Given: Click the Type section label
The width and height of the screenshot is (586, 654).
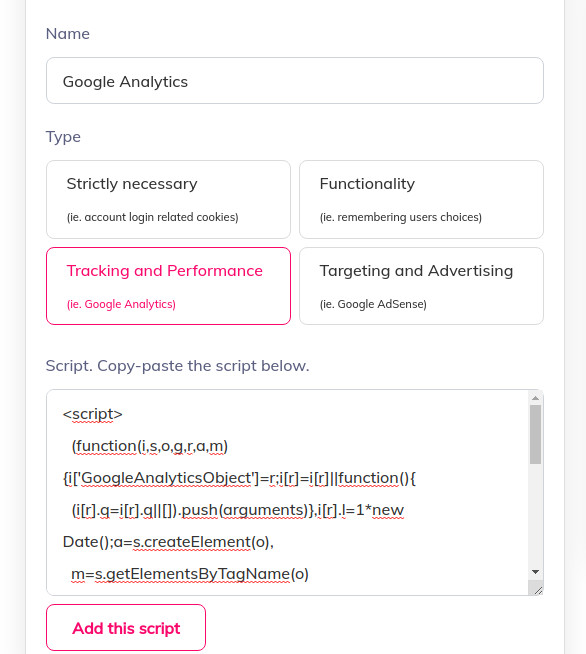Looking at the screenshot, I should 63,137.
